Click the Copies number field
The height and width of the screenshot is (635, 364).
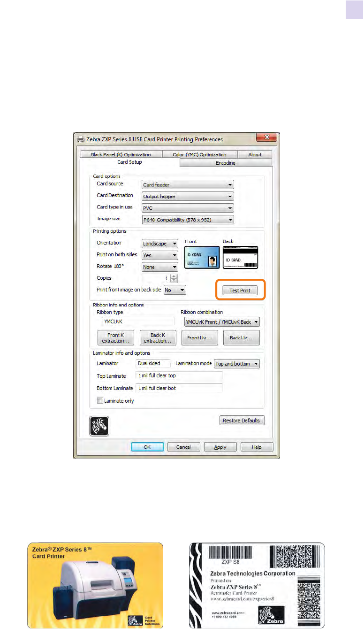[x=156, y=278]
